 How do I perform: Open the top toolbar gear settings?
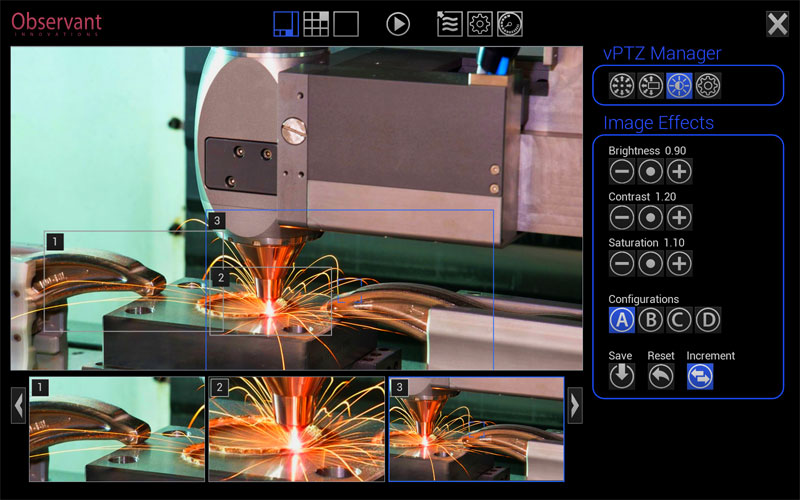480,24
